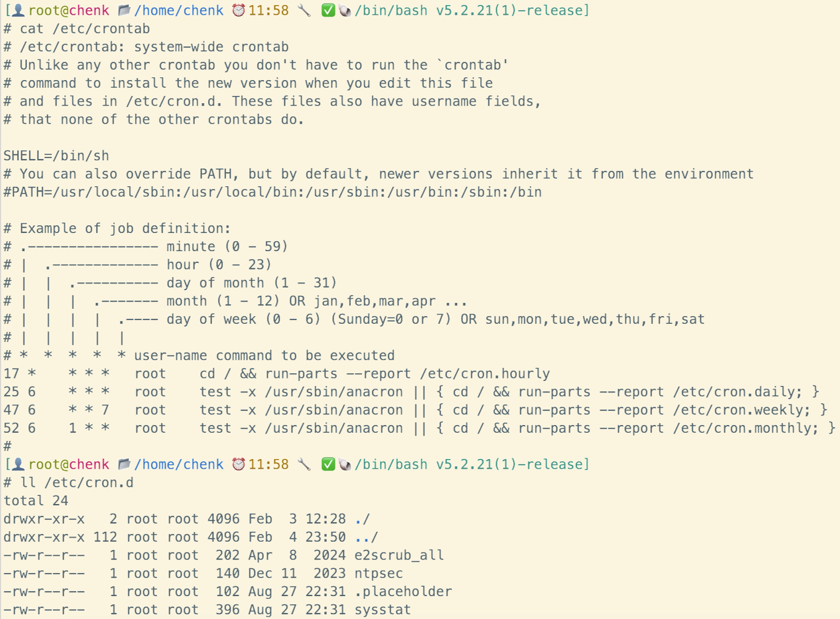Click the sysstat file name in the listing
This screenshot has width=840, height=619.
pyautogui.click(x=382, y=610)
